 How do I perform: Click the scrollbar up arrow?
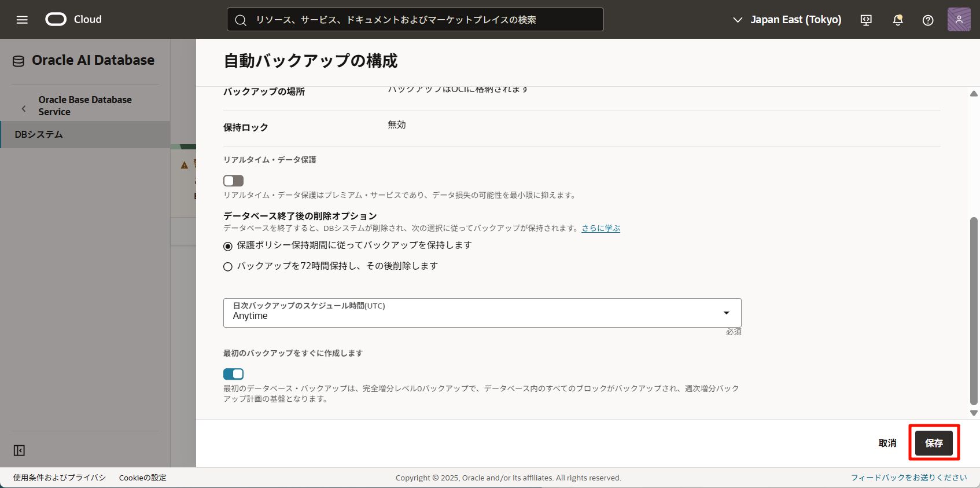974,93
